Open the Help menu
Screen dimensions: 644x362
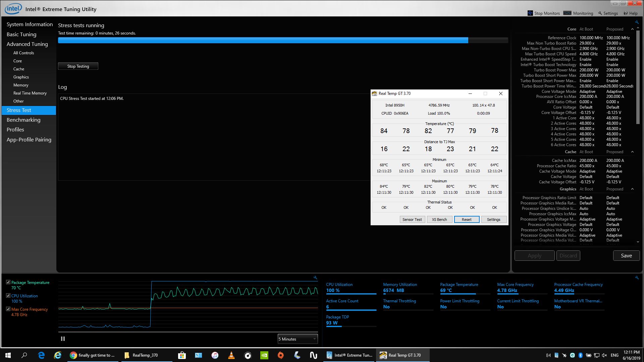631,13
